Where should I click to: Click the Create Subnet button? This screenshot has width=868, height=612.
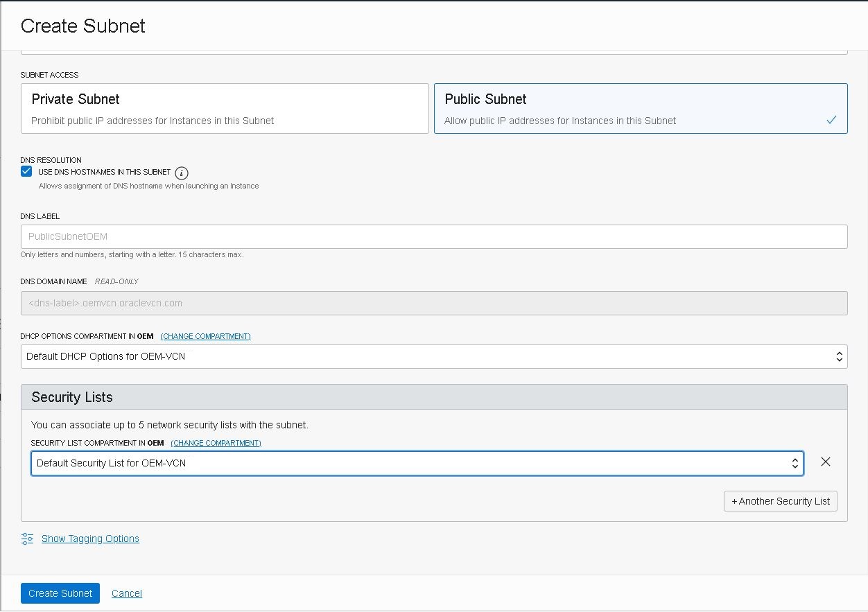click(60, 593)
